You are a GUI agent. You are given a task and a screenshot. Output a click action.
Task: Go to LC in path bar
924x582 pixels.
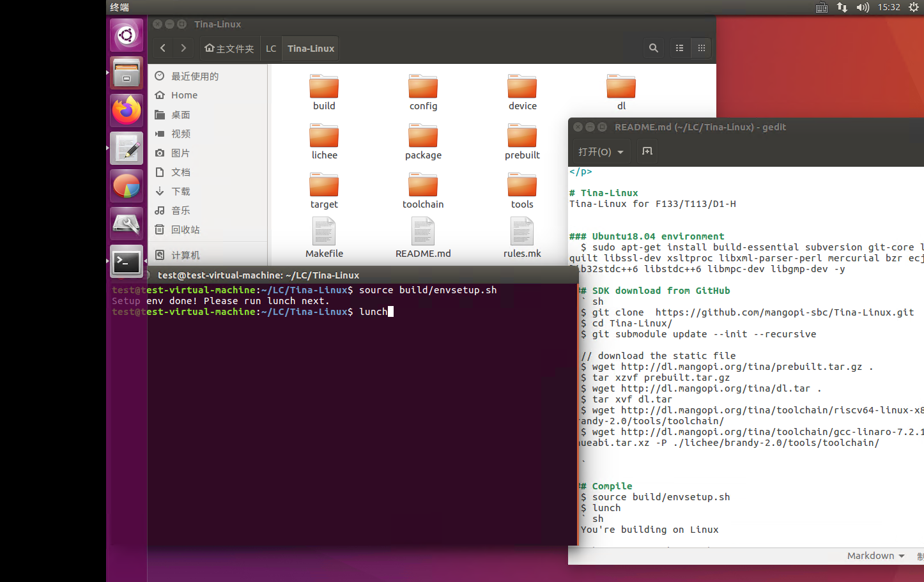click(x=271, y=48)
